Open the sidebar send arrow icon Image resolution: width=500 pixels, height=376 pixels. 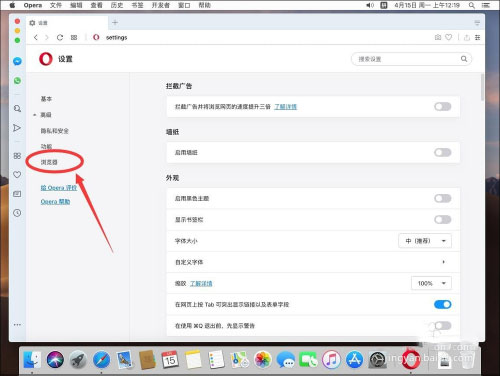[x=17, y=128]
